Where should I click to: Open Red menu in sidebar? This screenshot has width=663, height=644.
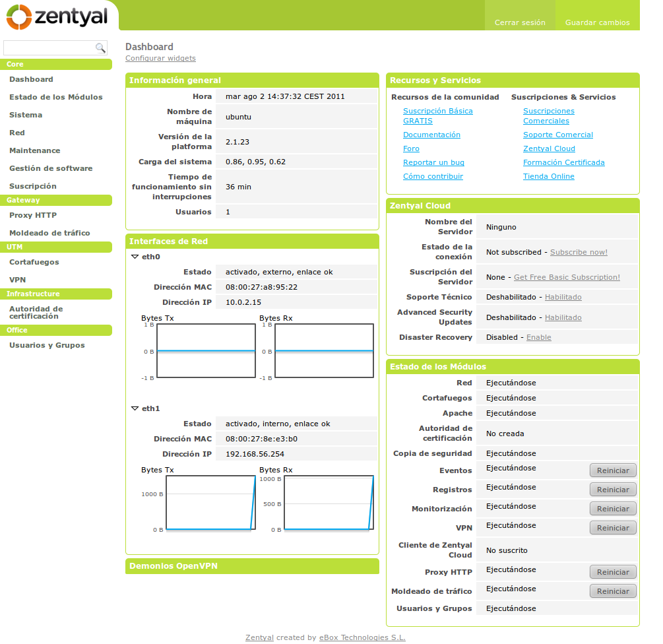[x=17, y=133]
